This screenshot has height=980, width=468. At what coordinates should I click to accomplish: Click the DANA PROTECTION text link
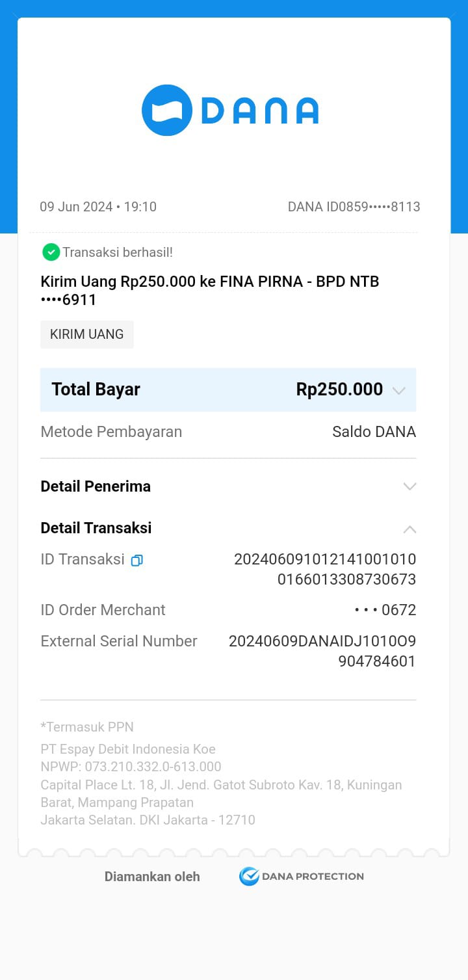coord(313,877)
